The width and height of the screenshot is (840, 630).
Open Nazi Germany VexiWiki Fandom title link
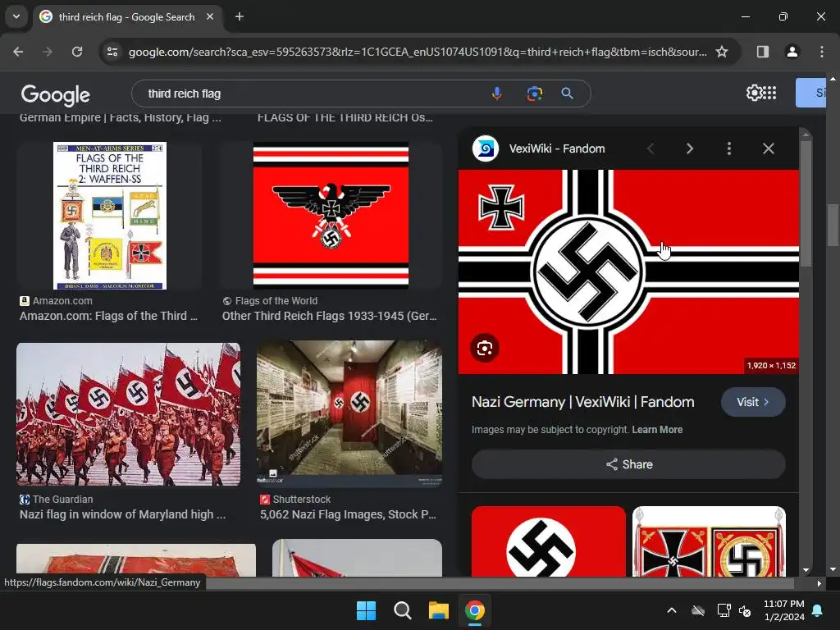click(583, 402)
